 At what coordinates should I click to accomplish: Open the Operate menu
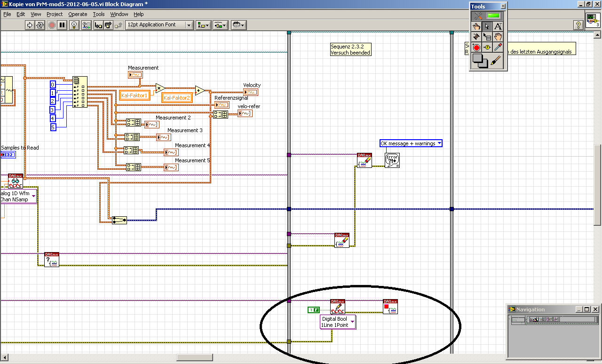coord(78,14)
